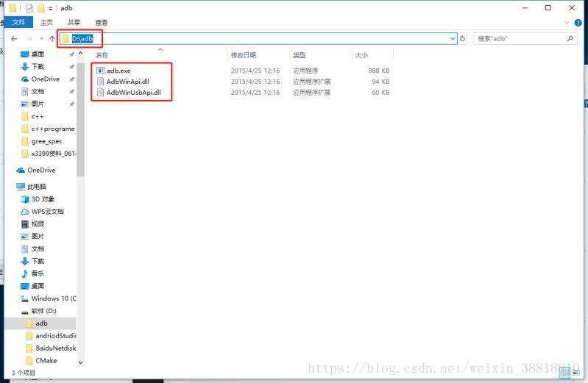Open the c++ folder in sidebar
Screen dimensions: 588x383
[38, 117]
